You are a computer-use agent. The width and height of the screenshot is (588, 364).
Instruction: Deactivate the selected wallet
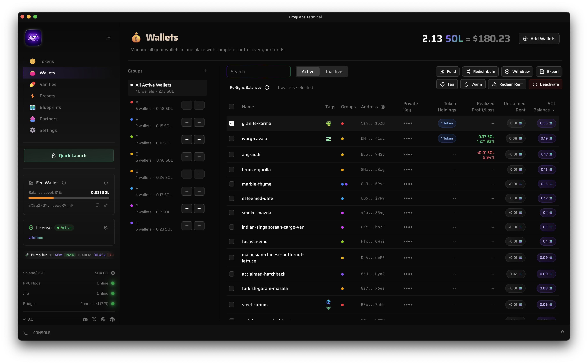546,84
